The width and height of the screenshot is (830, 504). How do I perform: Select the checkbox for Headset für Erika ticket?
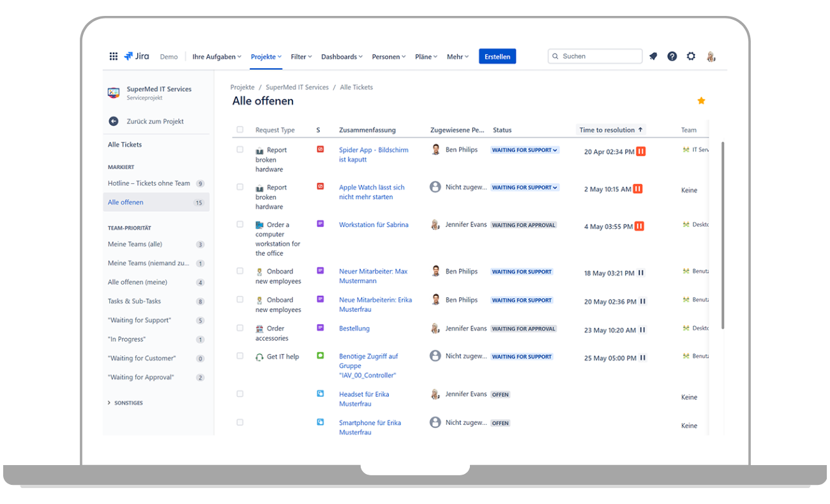pyautogui.click(x=240, y=394)
